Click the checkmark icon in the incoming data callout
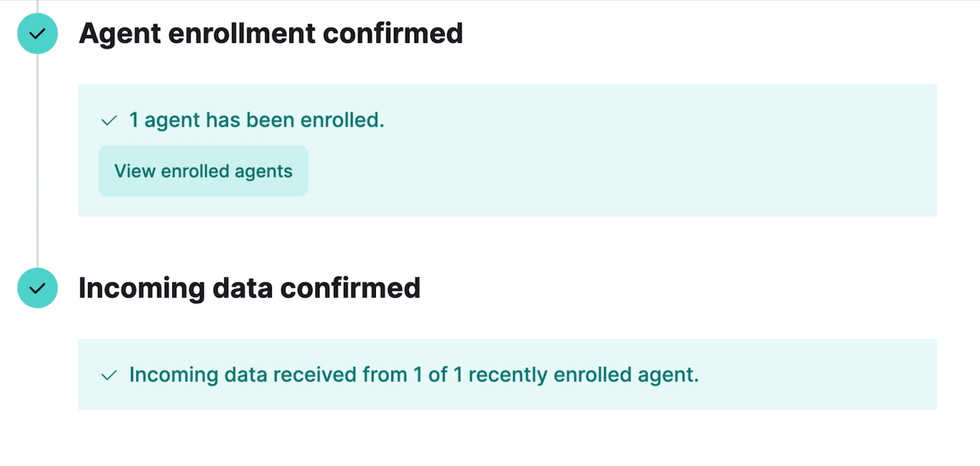The height and width of the screenshot is (466, 980). (x=108, y=374)
